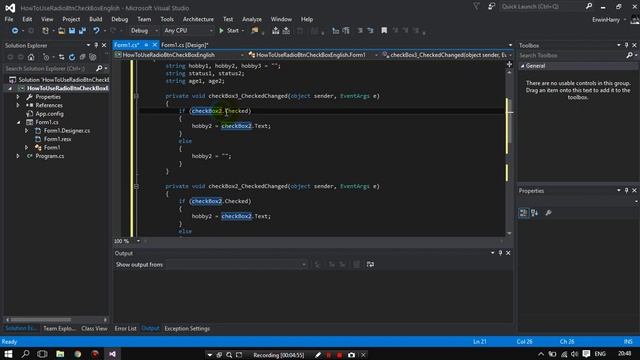Collapse the General toolbox group
Viewport: 640px width, 360px height.
[x=522, y=66]
